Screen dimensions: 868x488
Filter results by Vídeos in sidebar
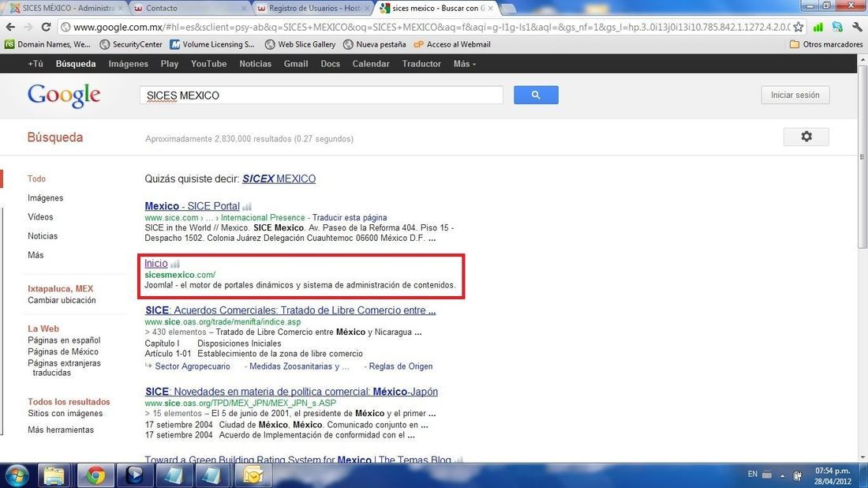point(40,216)
